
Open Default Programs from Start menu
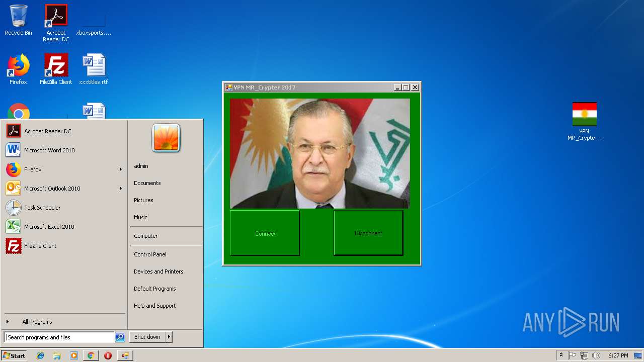155,289
